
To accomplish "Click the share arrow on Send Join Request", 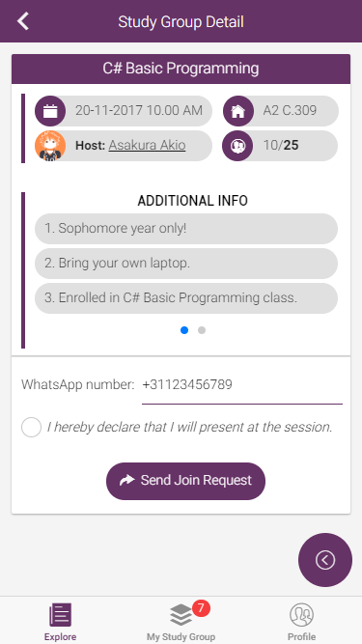I will [x=127, y=480].
